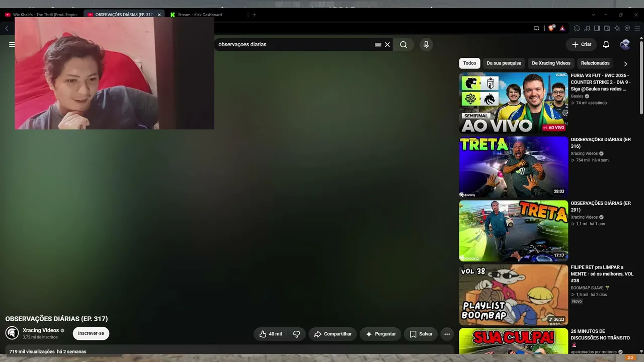Open the browser extensions puzzle icon
Viewport: 644px width, 362px height.
pos(577,28)
